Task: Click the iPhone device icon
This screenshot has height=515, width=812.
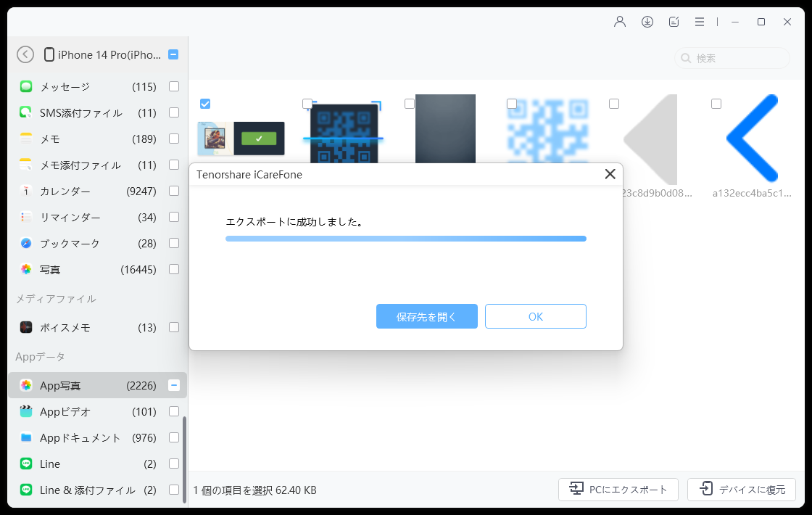Action: point(49,54)
